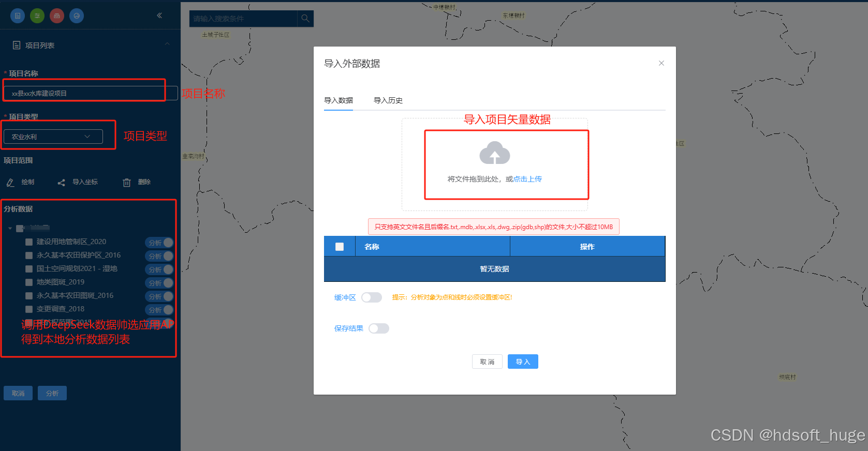Check the tree root layer checkbox
Viewport: 868px width, 451px height.
pos(20,228)
